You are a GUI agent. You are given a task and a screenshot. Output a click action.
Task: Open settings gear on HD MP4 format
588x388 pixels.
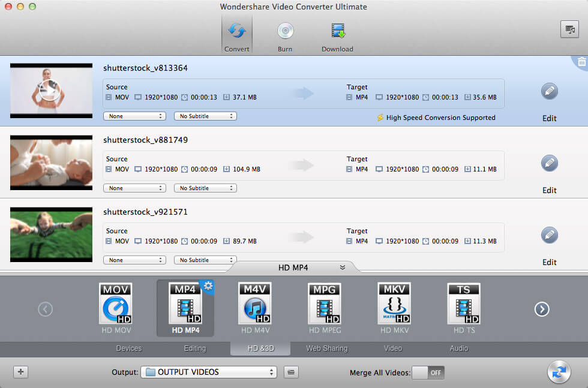click(x=208, y=286)
